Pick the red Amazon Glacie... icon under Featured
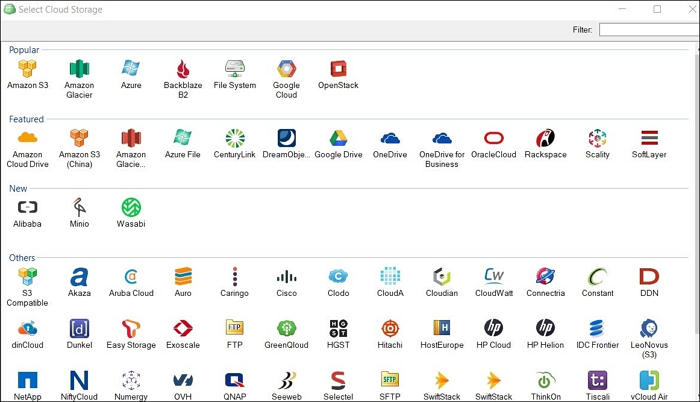 coord(131,148)
